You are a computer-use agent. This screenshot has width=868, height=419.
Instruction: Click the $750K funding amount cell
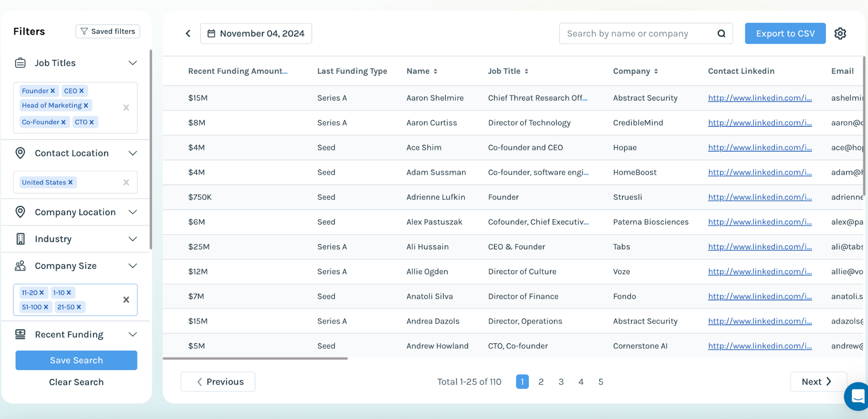pyautogui.click(x=200, y=197)
